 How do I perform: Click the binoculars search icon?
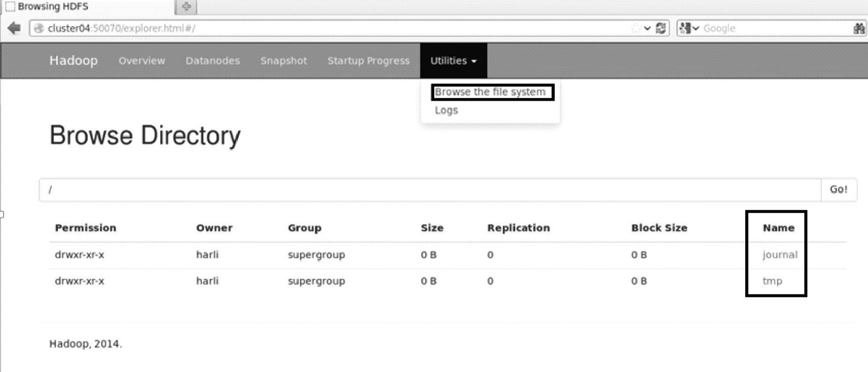point(859,28)
